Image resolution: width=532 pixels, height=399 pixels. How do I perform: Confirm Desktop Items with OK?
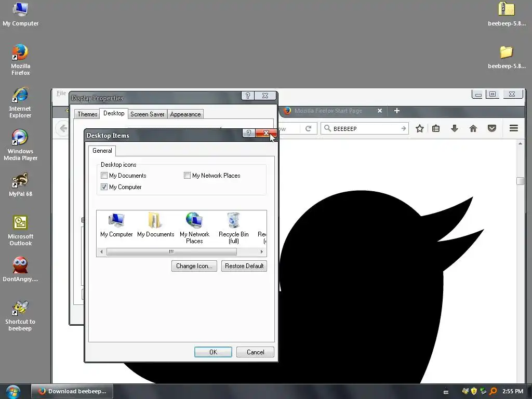pos(213,352)
